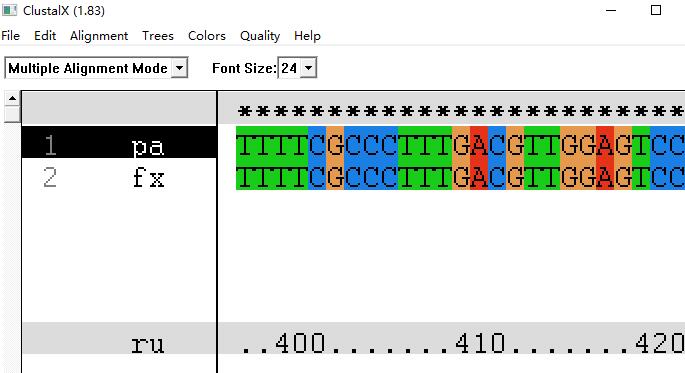Select sequence name fx
The width and height of the screenshot is (685, 373).
coord(149,178)
